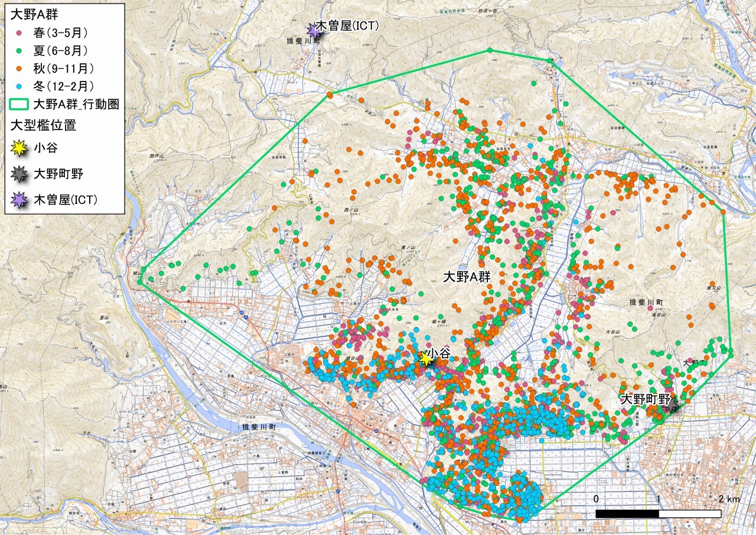Image resolution: width=756 pixels, height=535 pixels.
Task: Click the 大野A群 label on the map
Action: tap(467, 277)
